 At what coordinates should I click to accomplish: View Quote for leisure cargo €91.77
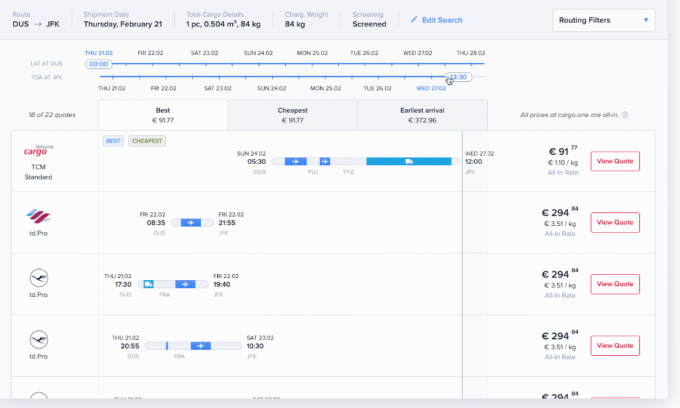click(x=615, y=161)
